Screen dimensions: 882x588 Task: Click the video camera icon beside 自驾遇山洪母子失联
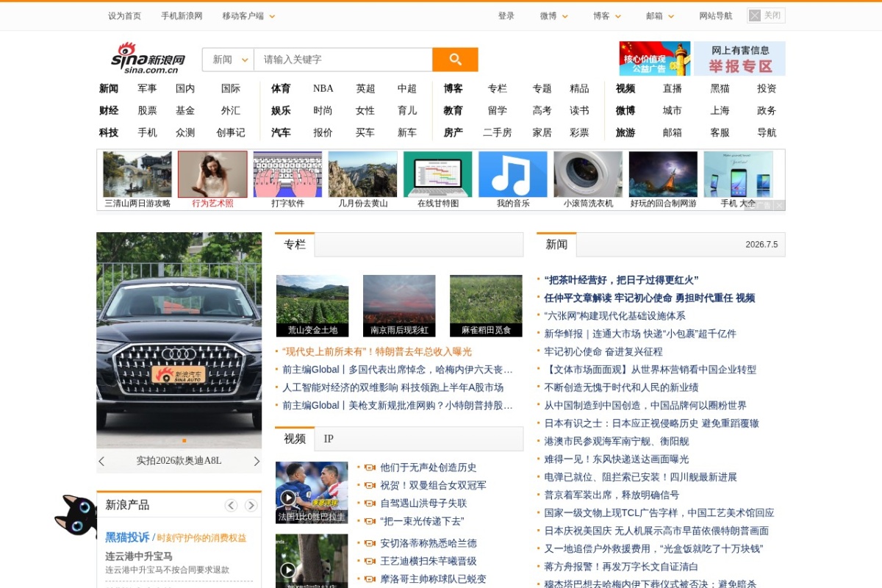(370, 503)
